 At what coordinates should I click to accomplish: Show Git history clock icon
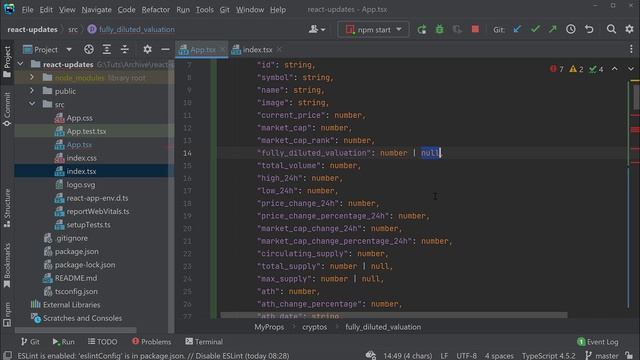coord(571,29)
